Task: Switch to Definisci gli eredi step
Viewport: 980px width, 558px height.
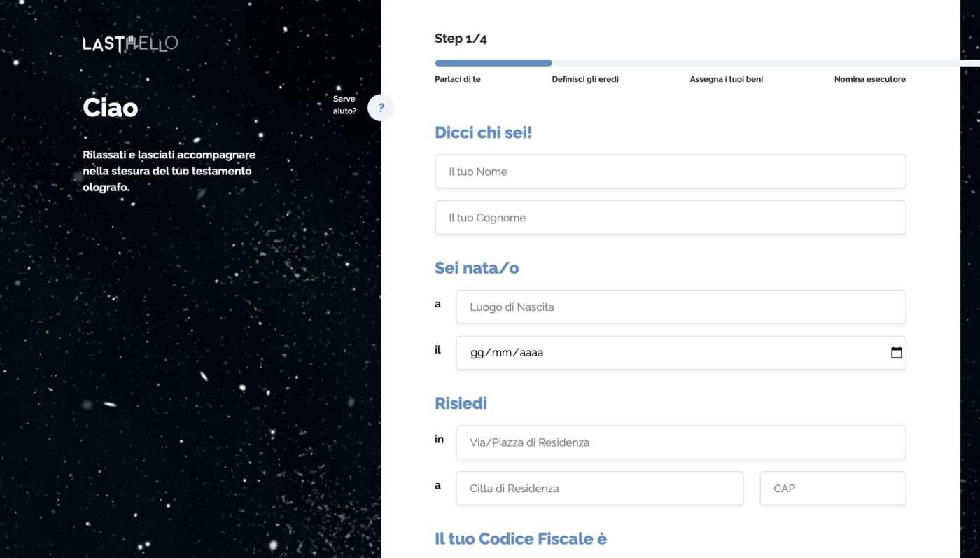Action: 585,79
